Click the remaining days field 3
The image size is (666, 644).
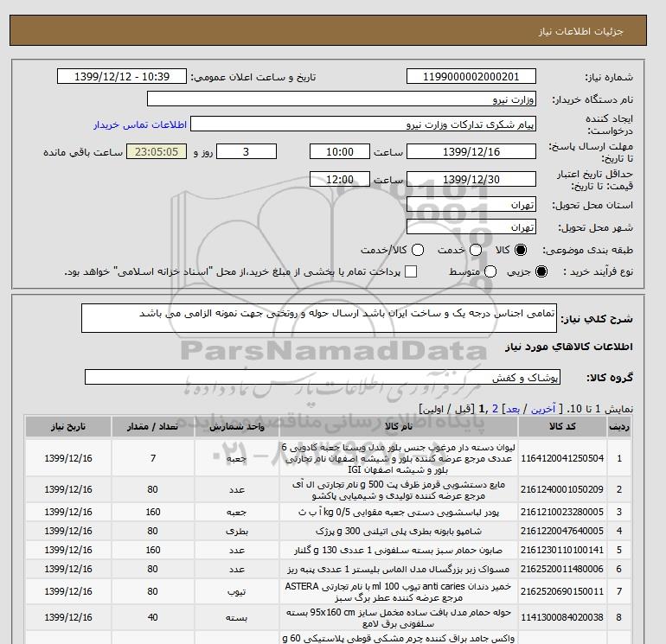pyautogui.click(x=247, y=151)
